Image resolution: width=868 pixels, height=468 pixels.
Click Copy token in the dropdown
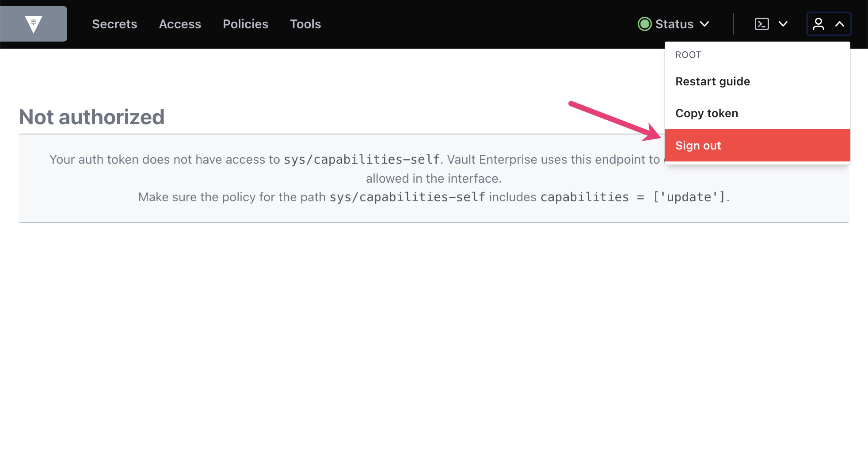tap(706, 113)
